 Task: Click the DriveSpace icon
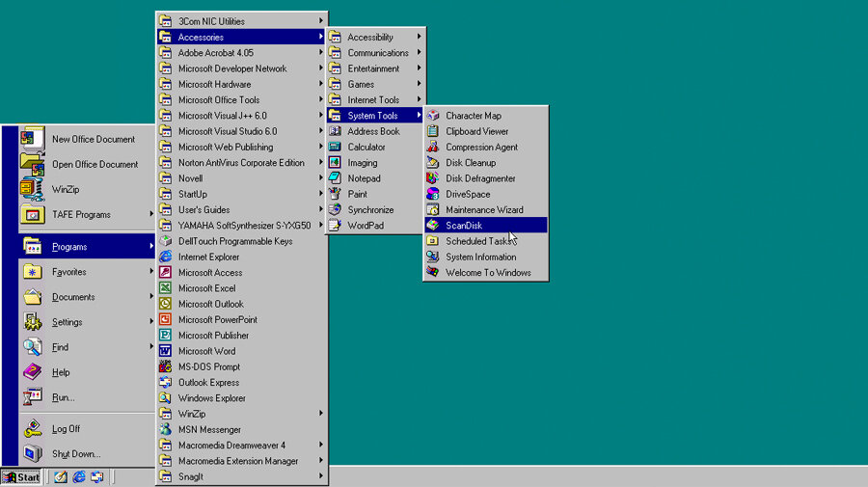click(x=433, y=194)
